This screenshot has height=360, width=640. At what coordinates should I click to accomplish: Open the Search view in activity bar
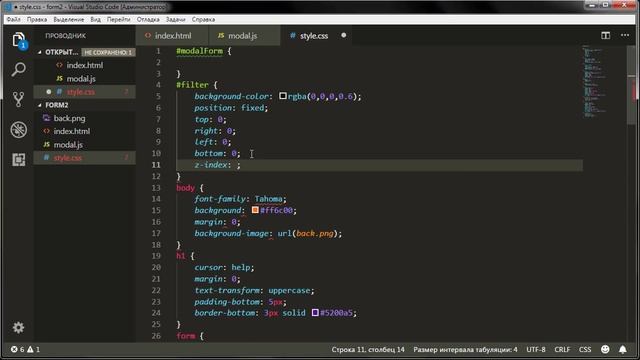[x=18, y=69]
